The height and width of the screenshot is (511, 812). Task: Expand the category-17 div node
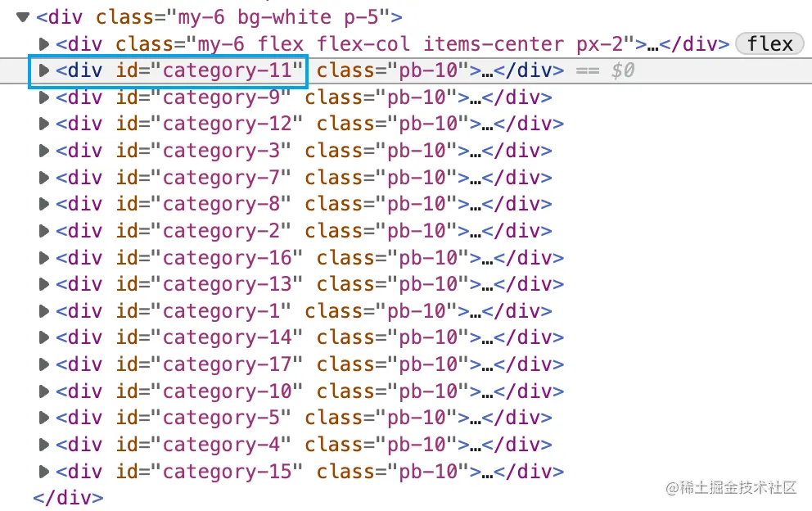pyautogui.click(x=44, y=364)
